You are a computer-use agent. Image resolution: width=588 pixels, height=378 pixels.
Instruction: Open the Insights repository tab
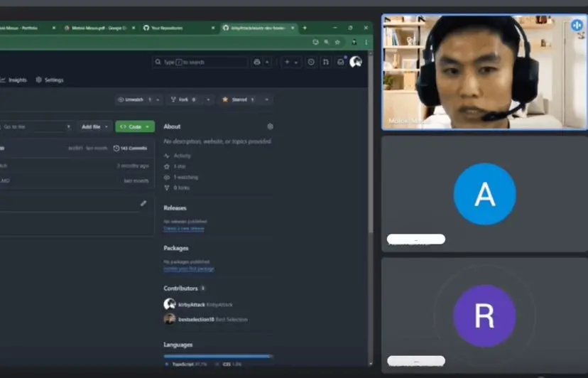13,80
